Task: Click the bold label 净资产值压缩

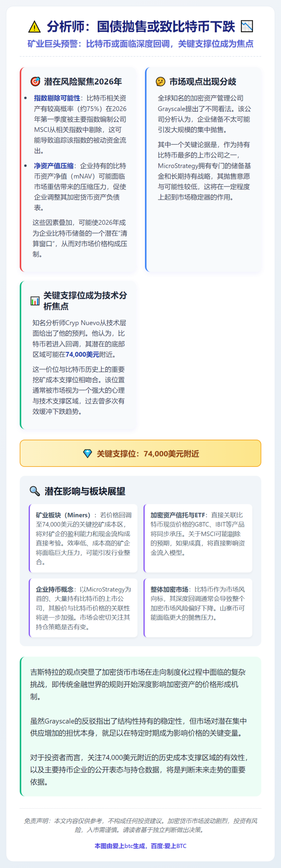Action: point(54,166)
